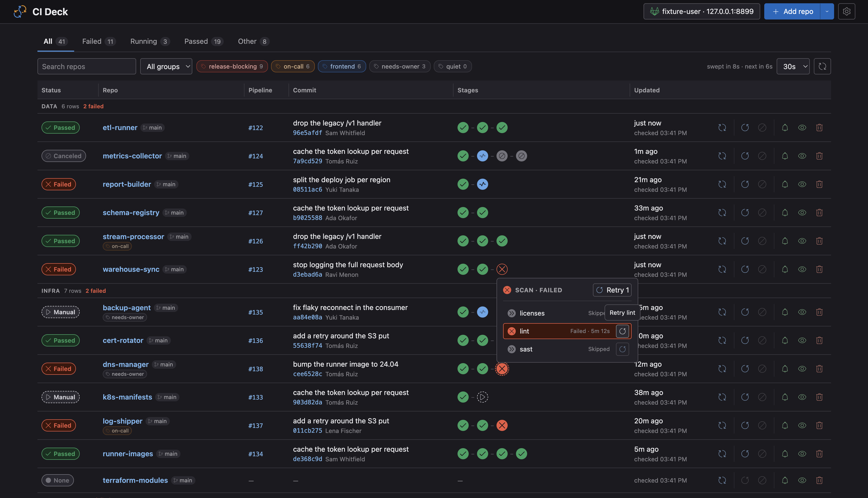Screen dimensions: 868x498
Task: Toggle watch eye for dns-manager
Action: (x=802, y=369)
